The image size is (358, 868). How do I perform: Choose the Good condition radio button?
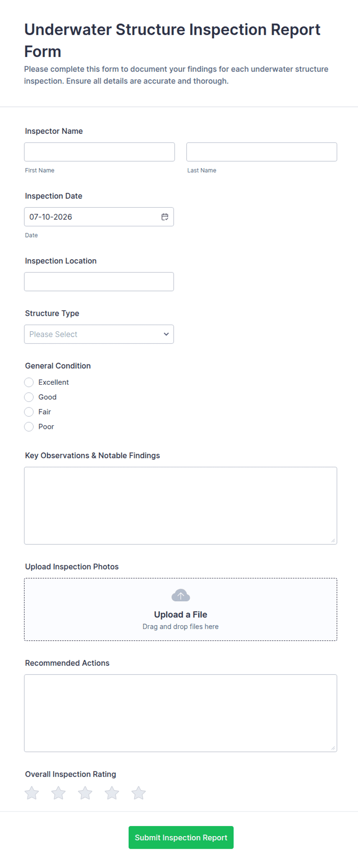29,397
